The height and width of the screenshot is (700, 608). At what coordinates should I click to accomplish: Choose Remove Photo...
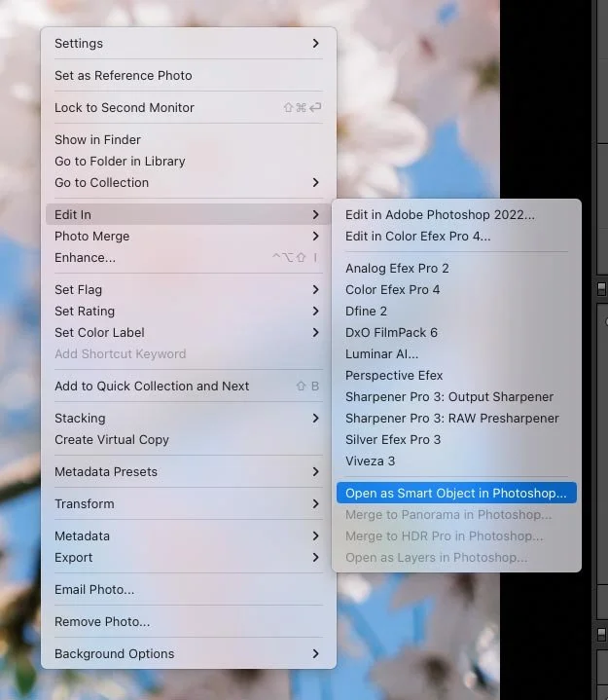[x=189, y=622]
